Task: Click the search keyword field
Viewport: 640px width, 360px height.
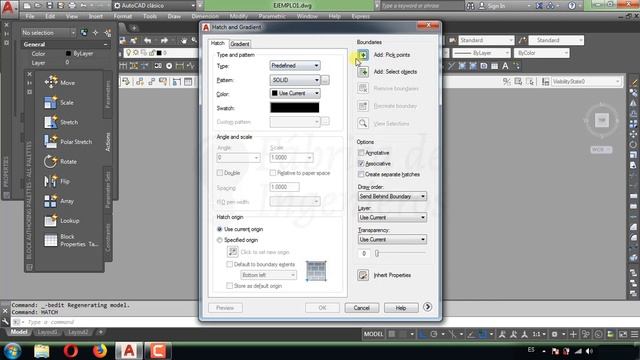Action: [x=422, y=6]
